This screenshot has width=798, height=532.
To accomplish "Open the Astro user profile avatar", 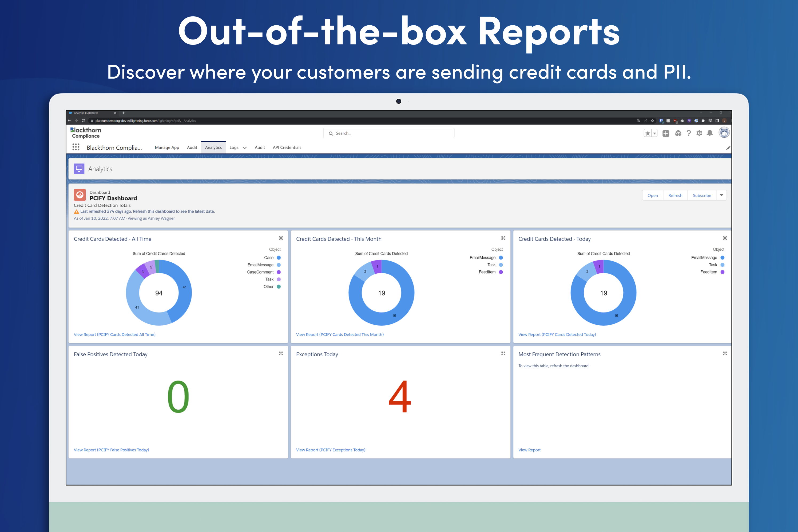I will [724, 133].
